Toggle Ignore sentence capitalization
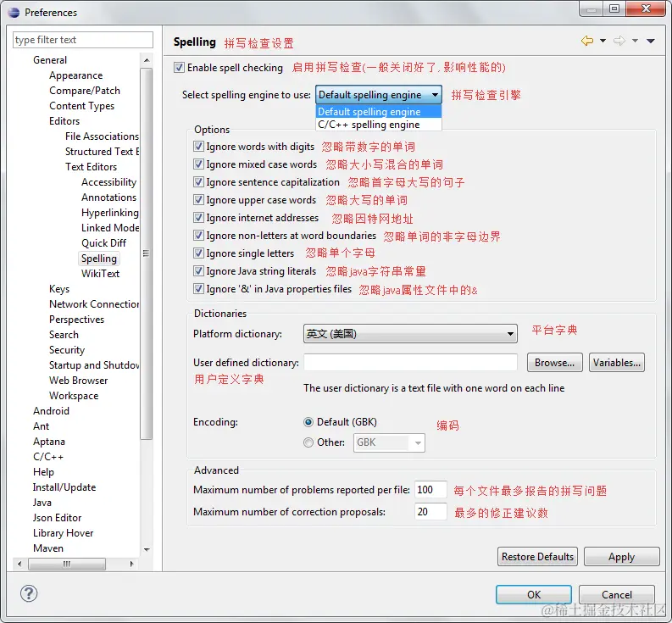Screen dimensions: 672x623 pyautogui.click(x=198, y=181)
